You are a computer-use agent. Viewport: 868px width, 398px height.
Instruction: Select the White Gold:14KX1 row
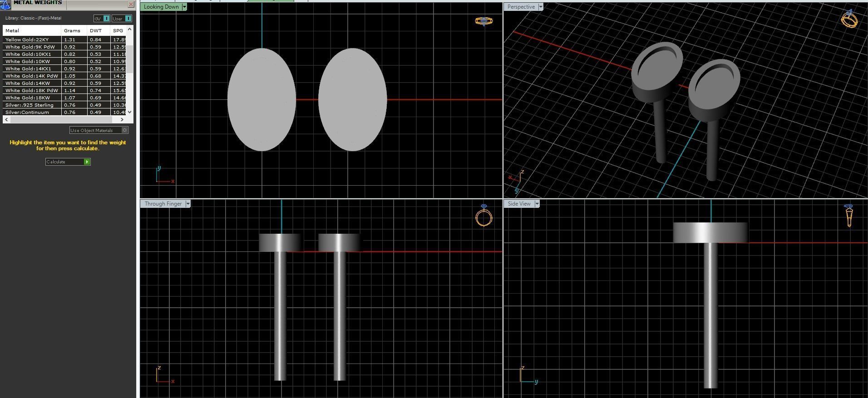64,69
